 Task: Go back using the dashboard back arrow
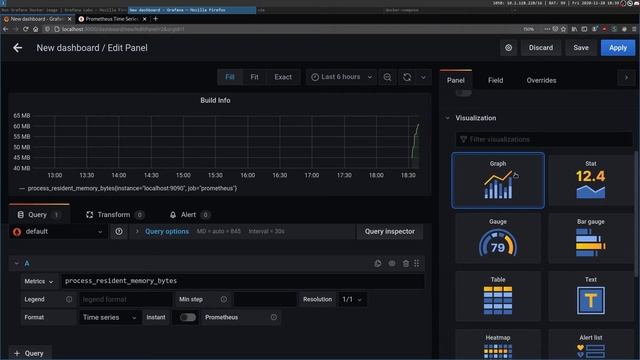[x=18, y=48]
